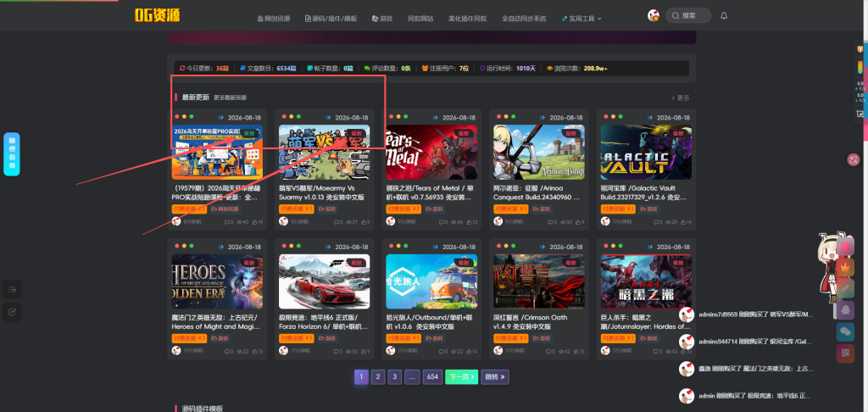Click the OG资源 site logo
This screenshot has width=868, height=412.
coord(157,15)
